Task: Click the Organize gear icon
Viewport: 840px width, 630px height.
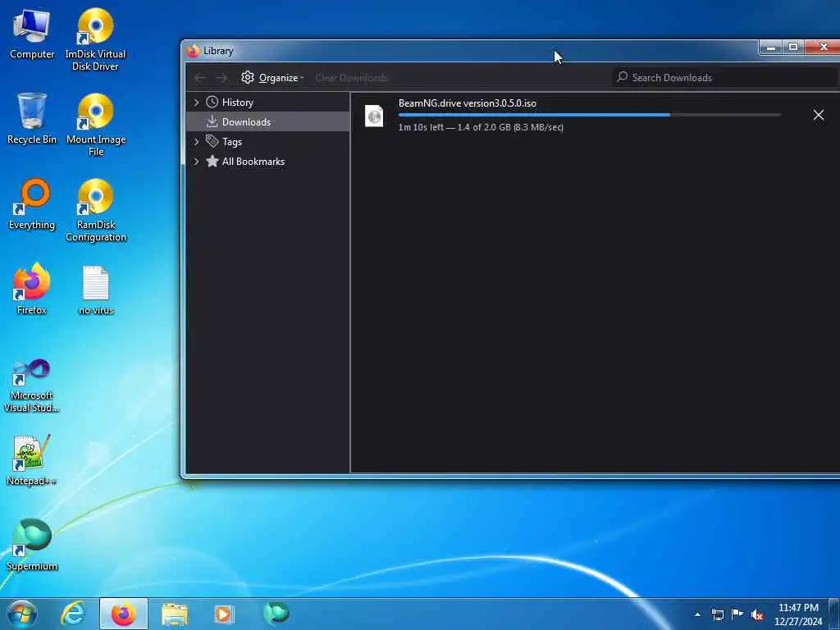Action: tap(247, 77)
